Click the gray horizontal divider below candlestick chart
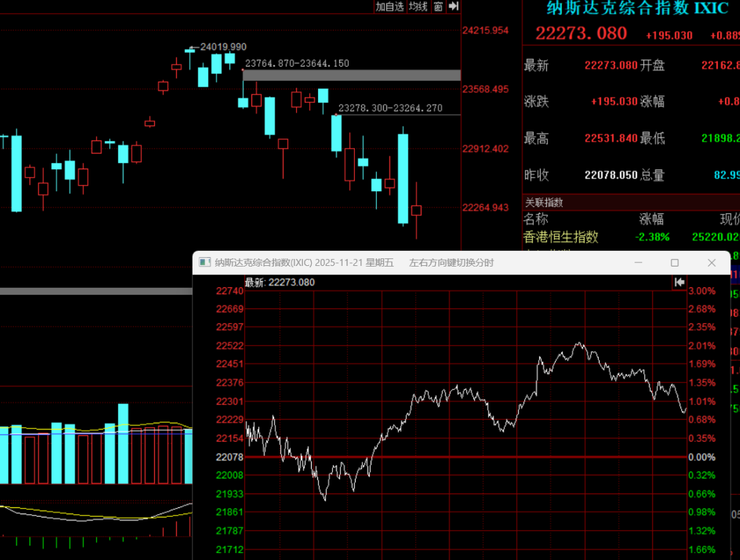This screenshot has height=560, width=740. [x=96, y=291]
